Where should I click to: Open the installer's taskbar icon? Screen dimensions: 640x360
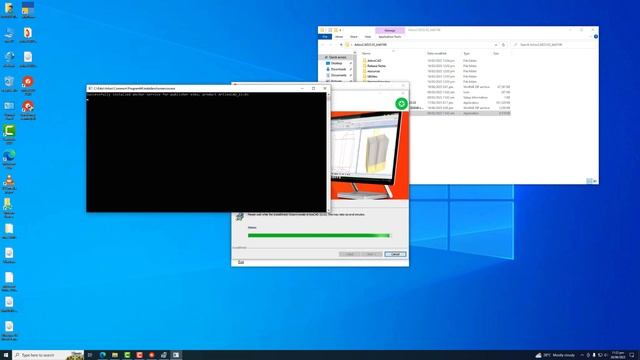(x=164, y=355)
